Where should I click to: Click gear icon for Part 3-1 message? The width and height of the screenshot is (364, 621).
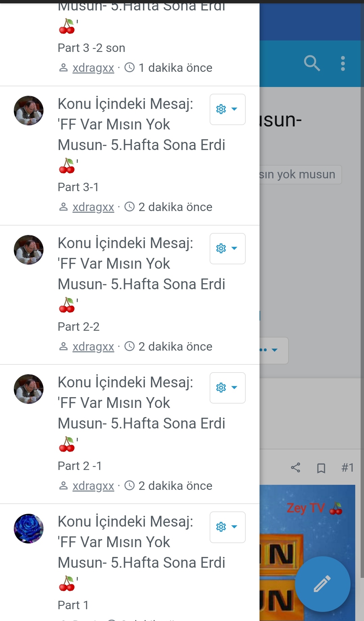click(221, 109)
